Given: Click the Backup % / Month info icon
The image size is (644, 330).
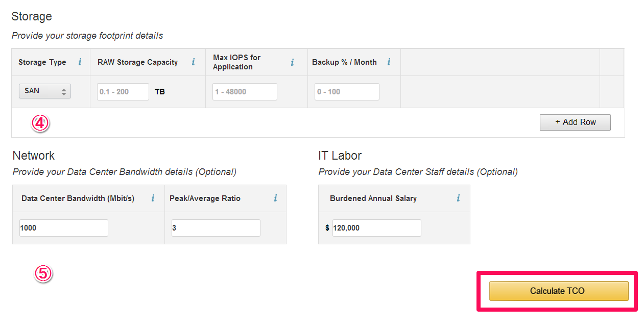Looking at the screenshot, I should coord(389,62).
